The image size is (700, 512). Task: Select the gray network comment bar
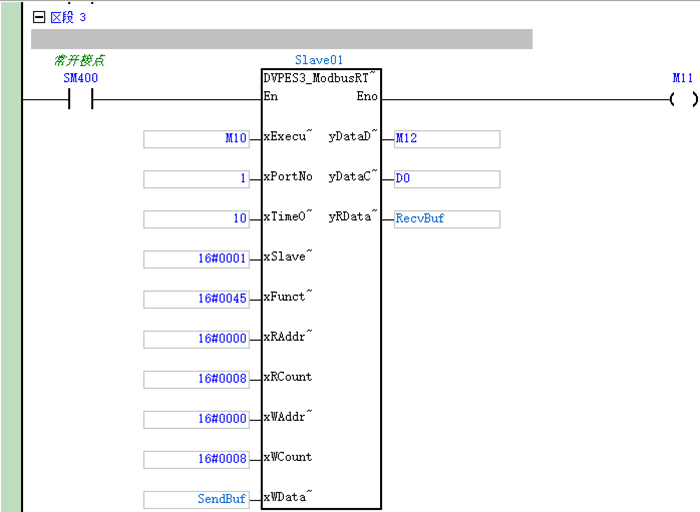pos(282,39)
